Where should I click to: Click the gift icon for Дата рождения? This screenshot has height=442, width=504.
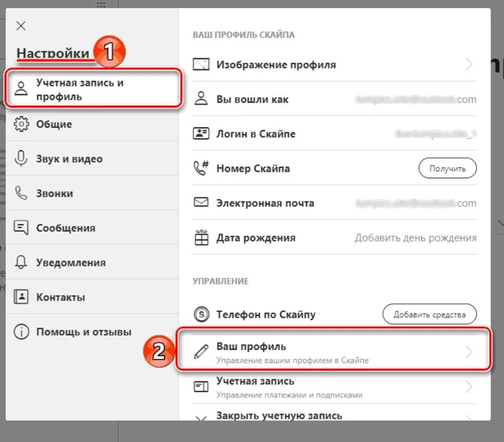pyautogui.click(x=201, y=238)
